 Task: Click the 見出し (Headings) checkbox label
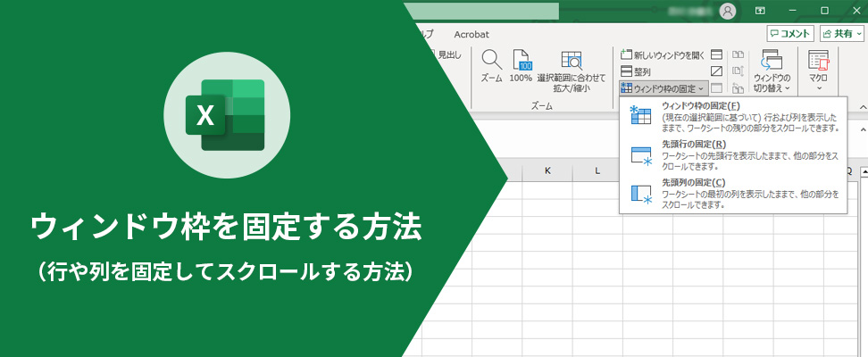tap(449, 54)
